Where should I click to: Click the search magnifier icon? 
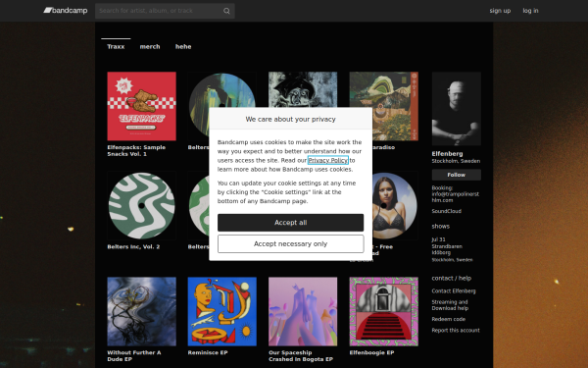pyautogui.click(x=226, y=11)
